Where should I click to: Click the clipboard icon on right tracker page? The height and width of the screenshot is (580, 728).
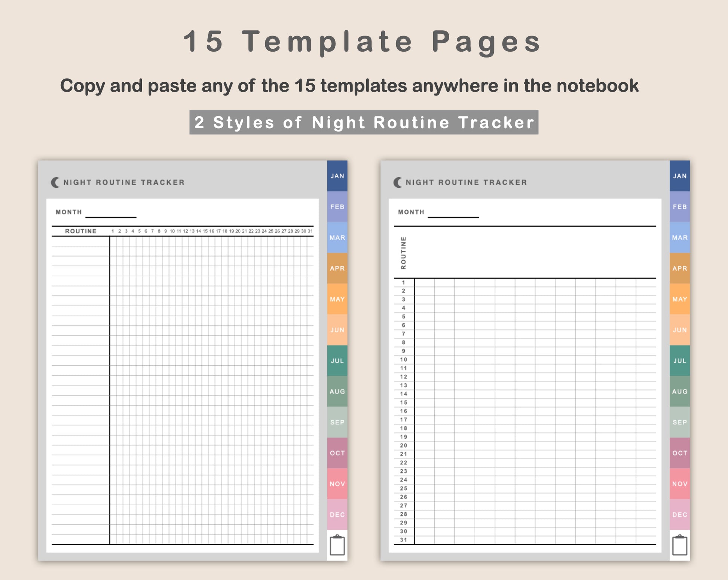pyautogui.click(x=680, y=545)
